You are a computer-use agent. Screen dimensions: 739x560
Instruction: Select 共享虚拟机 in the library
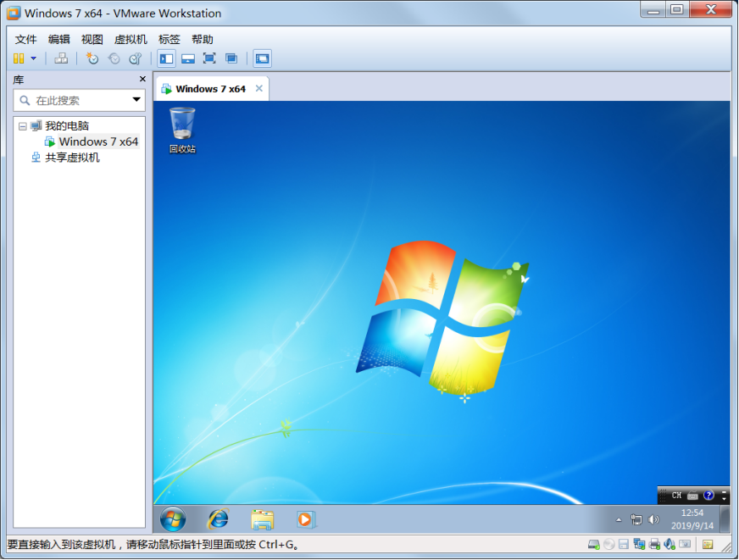coord(72,158)
